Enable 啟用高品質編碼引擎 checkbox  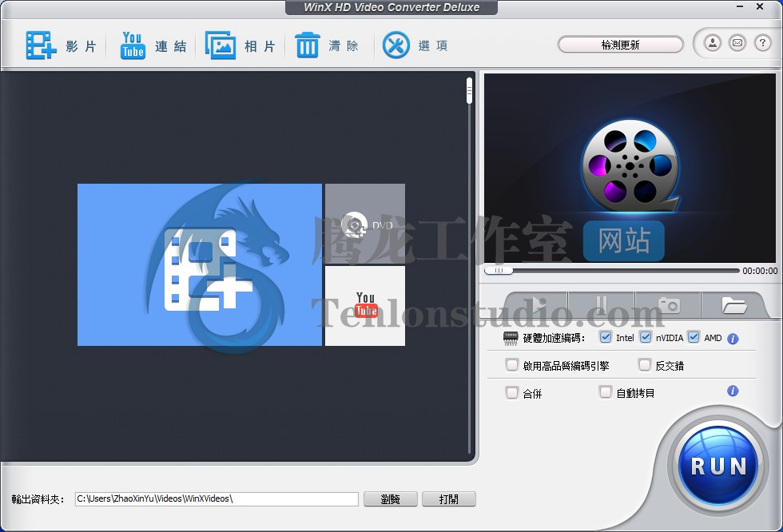coord(512,365)
